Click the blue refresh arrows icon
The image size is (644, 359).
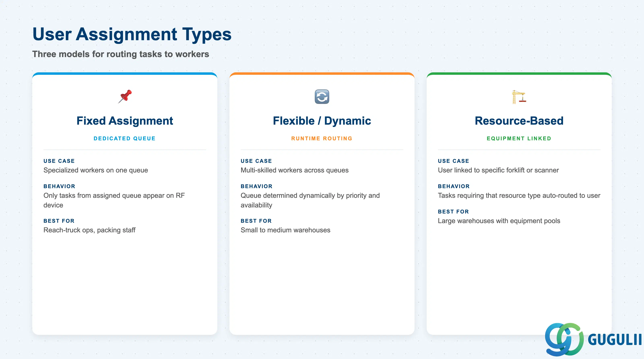coord(322,97)
